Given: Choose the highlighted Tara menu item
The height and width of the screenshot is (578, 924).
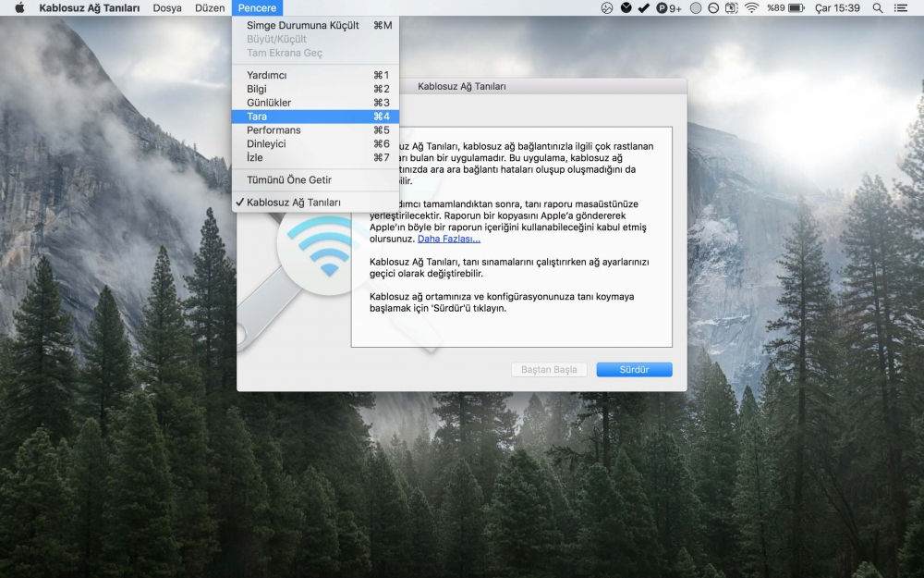Looking at the screenshot, I should pyautogui.click(x=315, y=117).
